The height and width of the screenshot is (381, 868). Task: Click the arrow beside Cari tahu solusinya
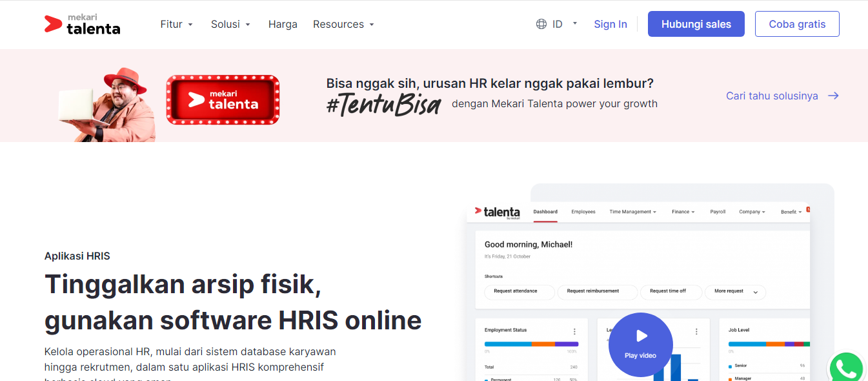833,96
